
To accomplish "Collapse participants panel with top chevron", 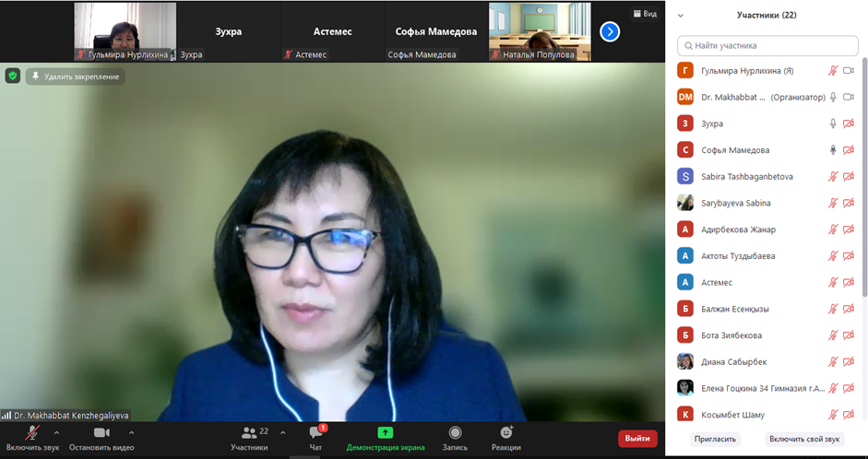I will (x=681, y=16).
